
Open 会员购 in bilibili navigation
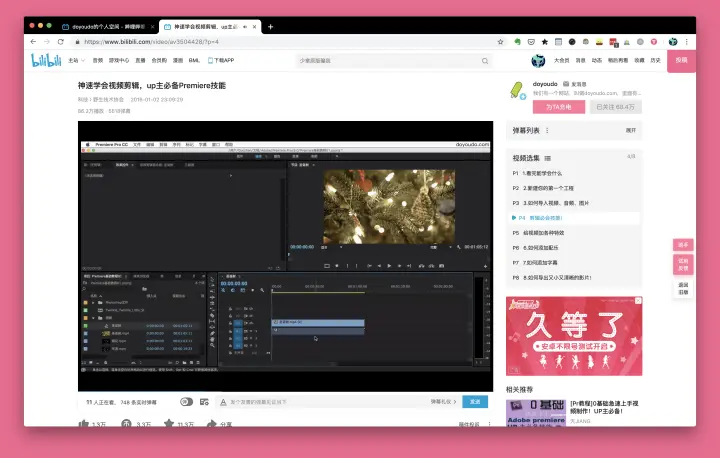point(159,60)
